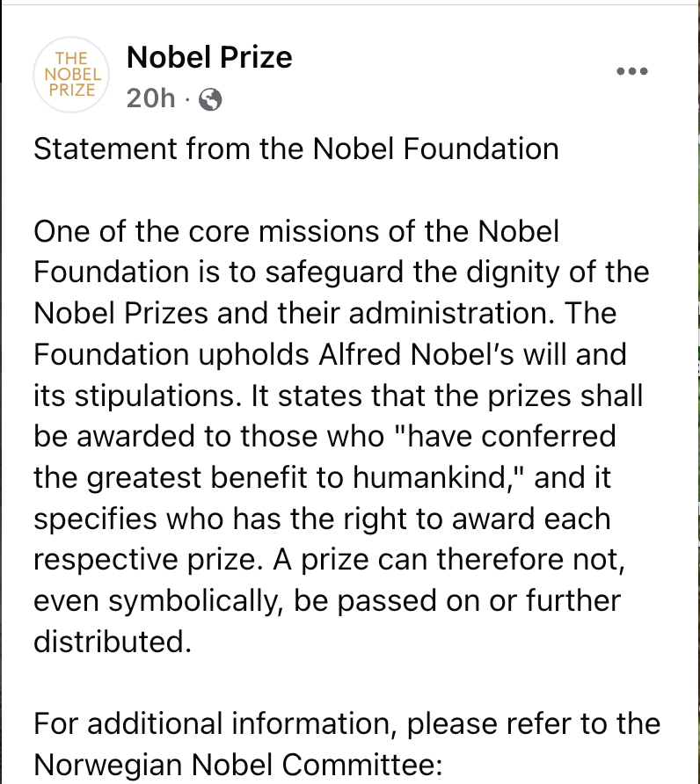700x784 pixels.
Task: Click the word "distributed." ending the paragraph
Action: click(x=112, y=641)
